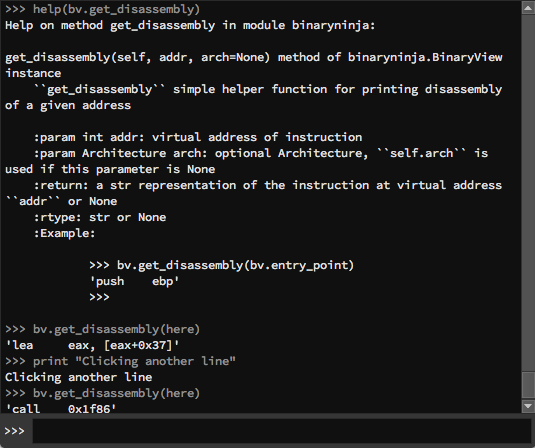
Task: Click the 'lea eax, [eax+0x37]' output line
Action: (92, 345)
